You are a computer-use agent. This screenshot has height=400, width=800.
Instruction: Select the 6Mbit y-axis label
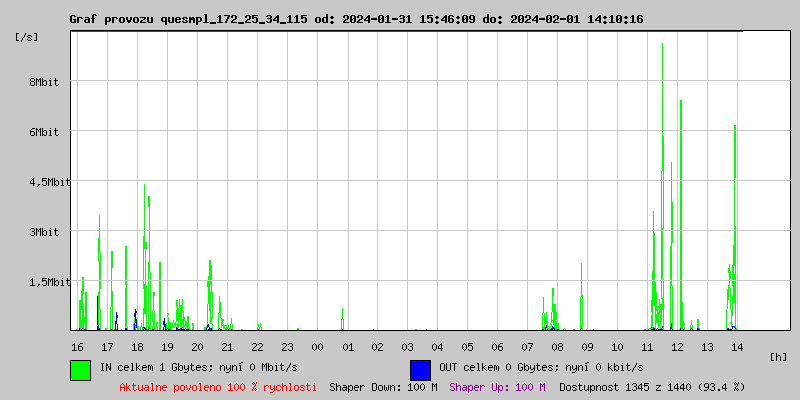(43, 132)
